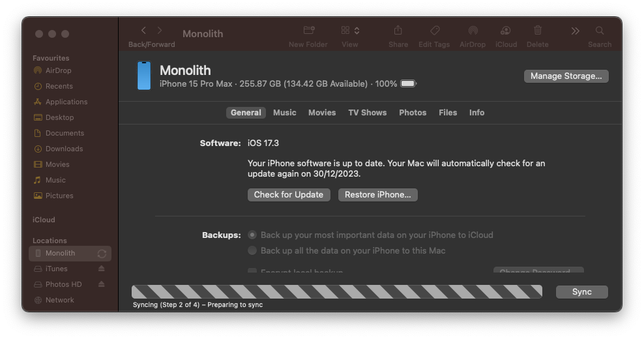The height and width of the screenshot is (339, 644).
Task: Click the syncing step status text
Action: [198, 305]
